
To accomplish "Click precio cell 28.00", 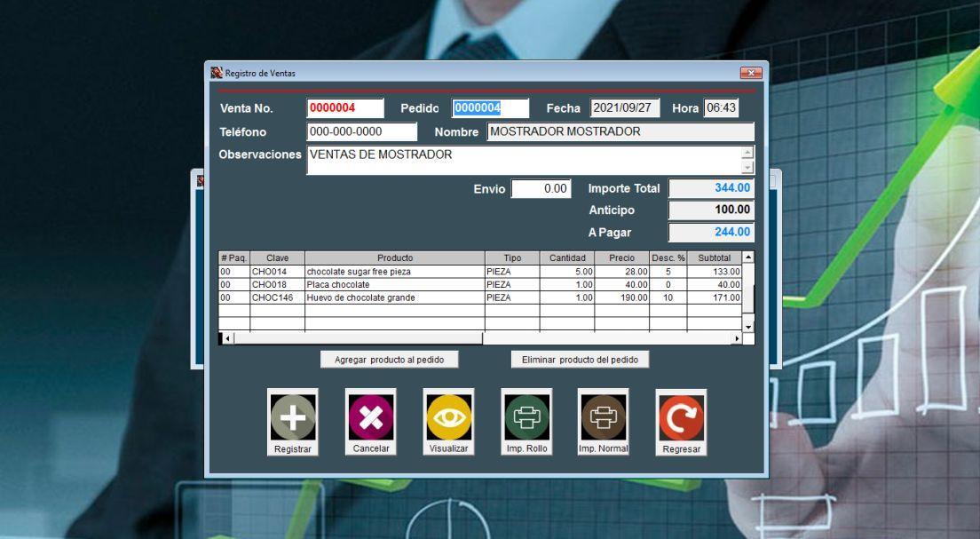I will pos(622,272).
